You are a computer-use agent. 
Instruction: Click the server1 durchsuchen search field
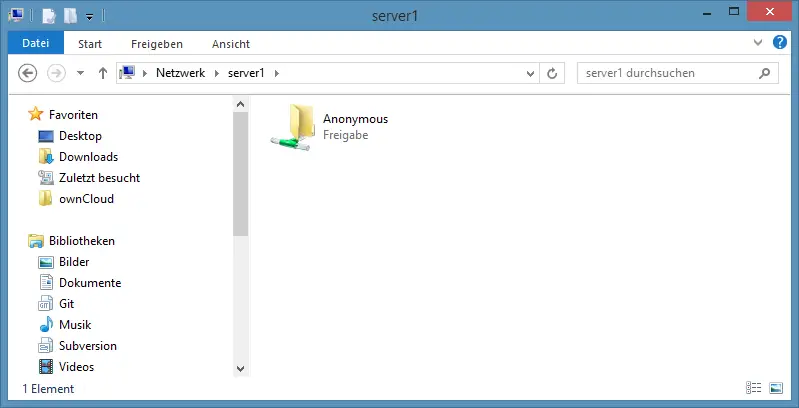tap(678, 73)
